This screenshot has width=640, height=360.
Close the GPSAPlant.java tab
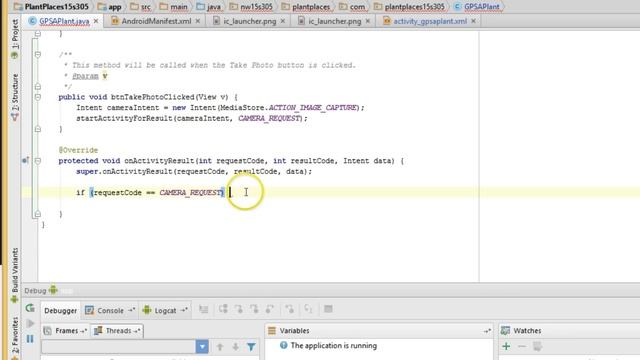[96, 21]
